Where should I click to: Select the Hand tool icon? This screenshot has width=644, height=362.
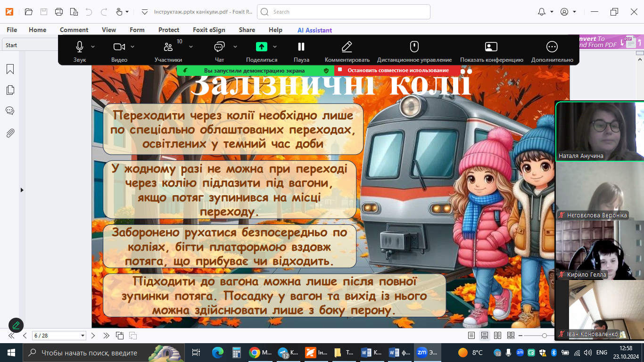(119, 12)
